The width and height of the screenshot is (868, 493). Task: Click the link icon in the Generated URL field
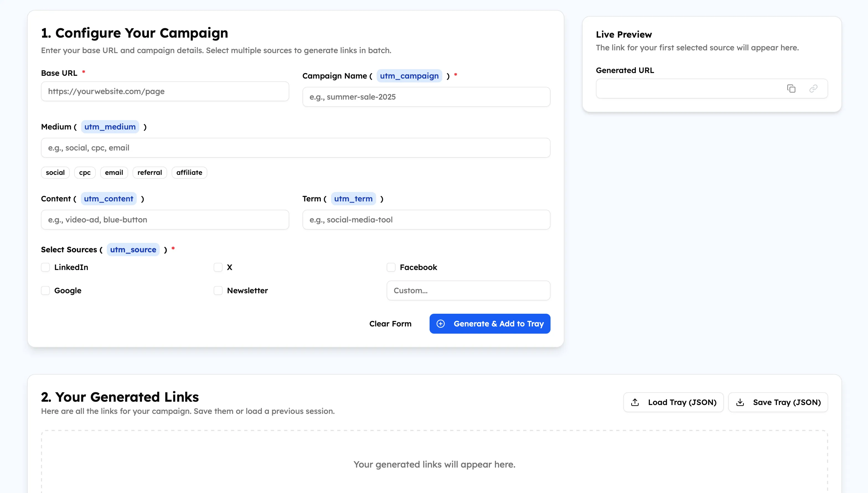coord(813,89)
